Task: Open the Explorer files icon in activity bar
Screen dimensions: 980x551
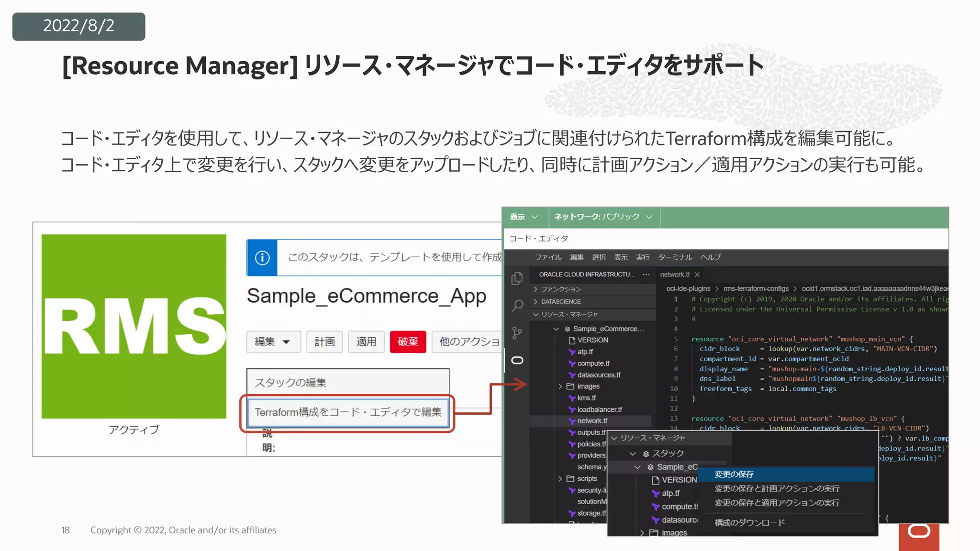Action: pyautogui.click(x=517, y=278)
